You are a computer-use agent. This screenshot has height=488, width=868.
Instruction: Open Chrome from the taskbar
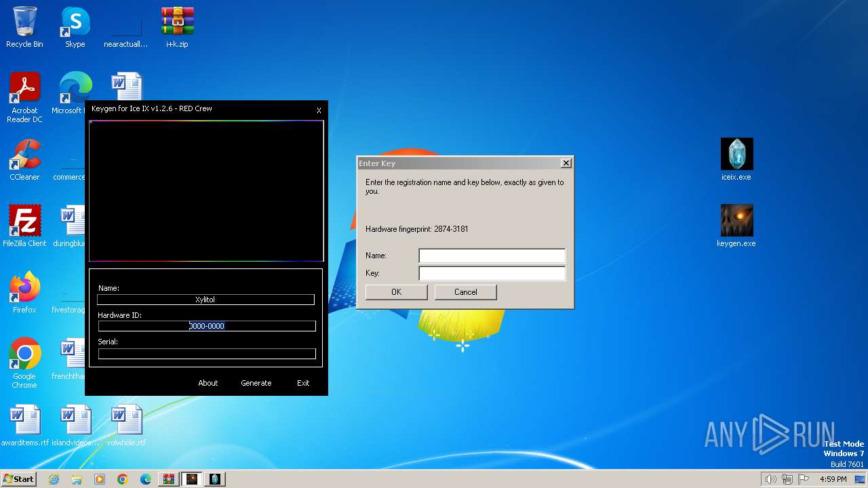coord(123,479)
